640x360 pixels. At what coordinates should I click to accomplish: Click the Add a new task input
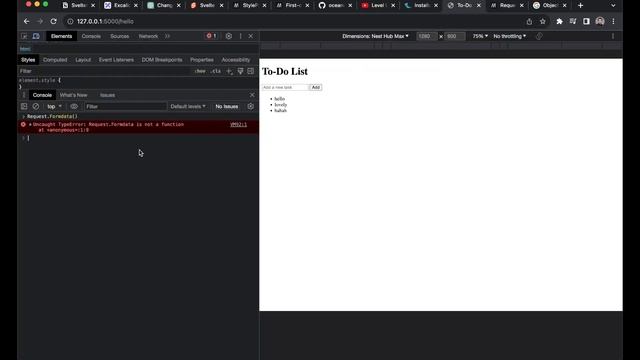[285, 87]
